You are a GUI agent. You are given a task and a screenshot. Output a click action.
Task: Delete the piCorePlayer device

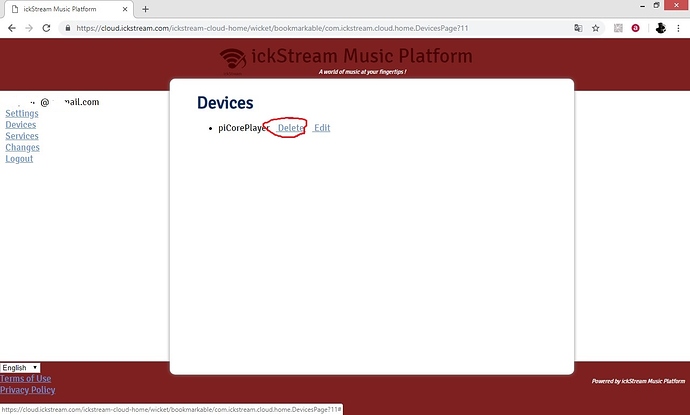tap(290, 128)
